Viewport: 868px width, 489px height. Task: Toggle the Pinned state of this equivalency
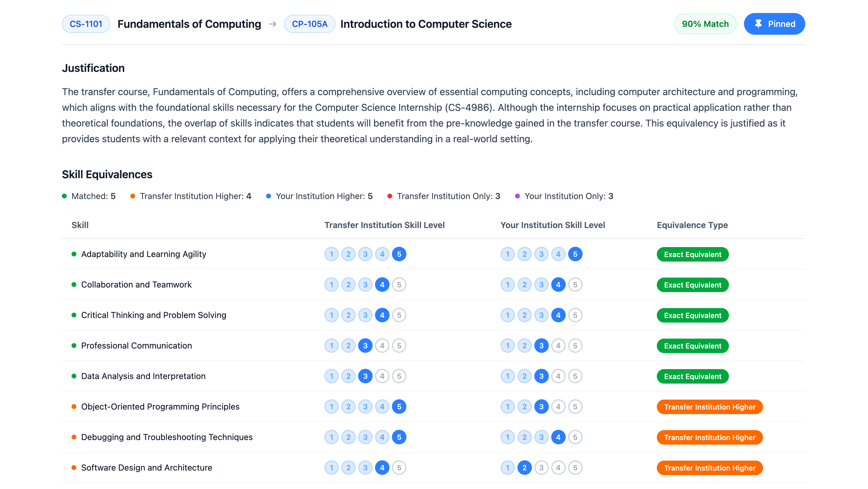[x=774, y=24]
